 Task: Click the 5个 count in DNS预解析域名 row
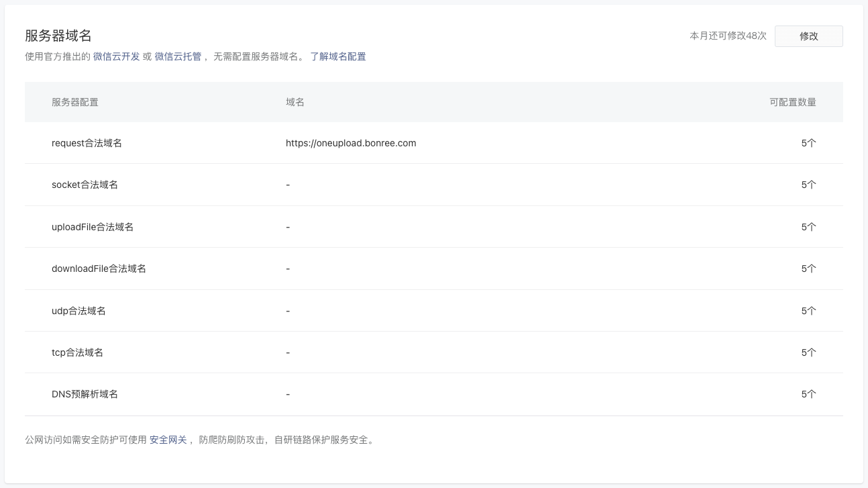(808, 394)
